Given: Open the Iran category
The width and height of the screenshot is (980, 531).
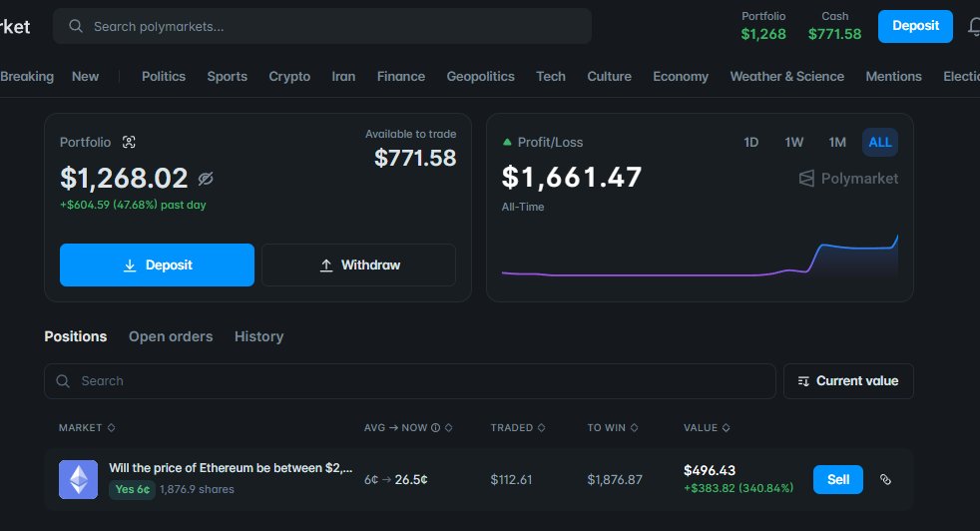Looking at the screenshot, I should [x=343, y=76].
